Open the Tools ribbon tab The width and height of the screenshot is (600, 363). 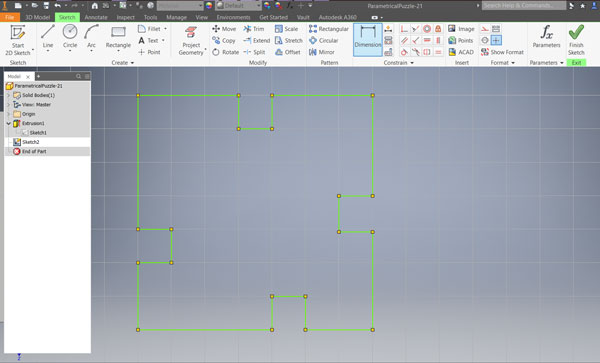(x=150, y=17)
